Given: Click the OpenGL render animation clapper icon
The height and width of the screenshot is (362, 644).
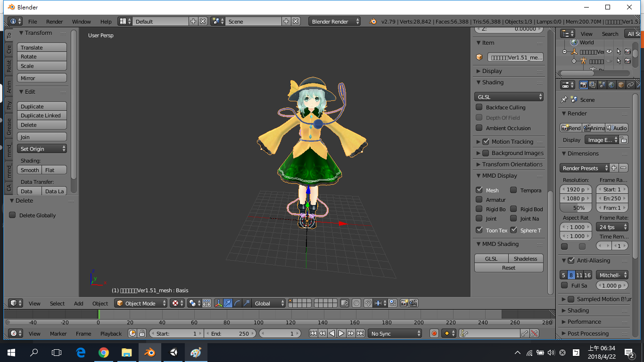Looking at the screenshot, I should coord(413,303).
